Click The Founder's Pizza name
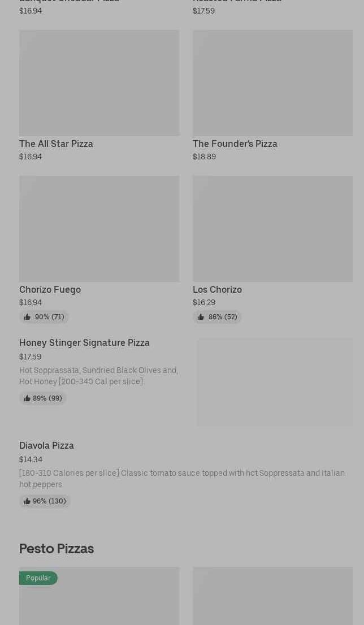Viewport: 364px width, 625px height. (x=235, y=144)
